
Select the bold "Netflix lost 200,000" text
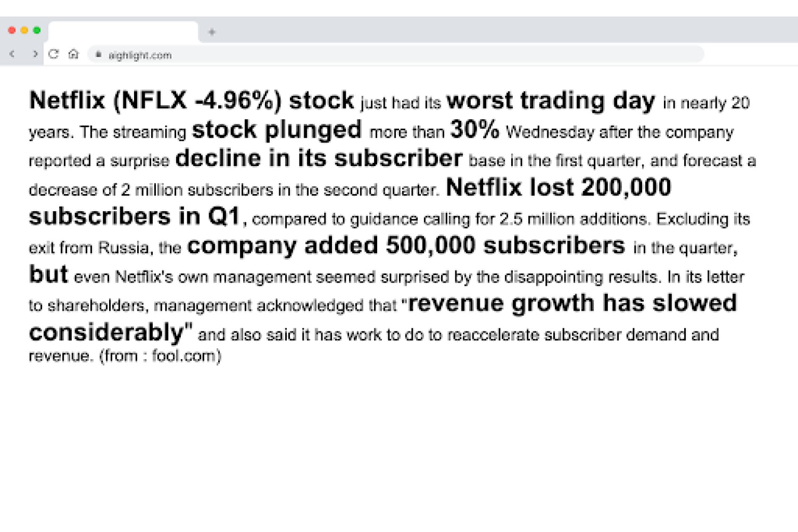pyautogui.click(x=559, y=187)
